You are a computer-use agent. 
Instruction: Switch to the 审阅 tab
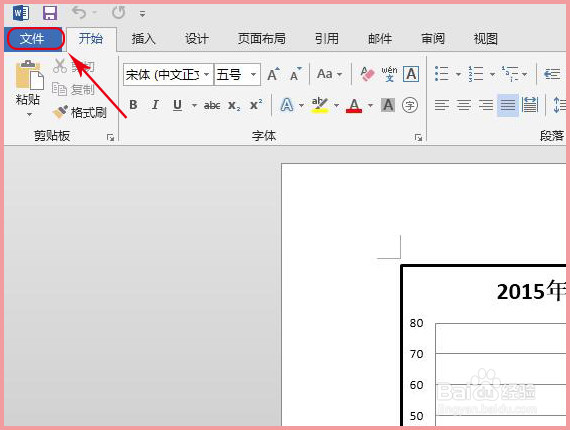click(433, 39)
